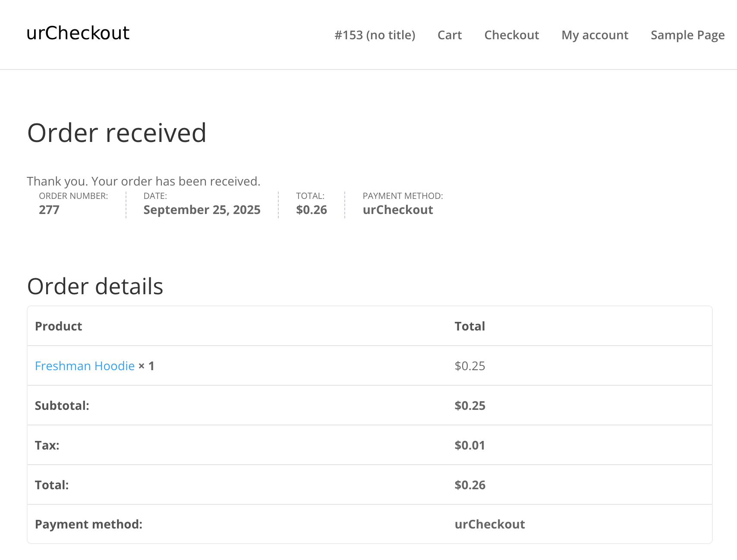
Task: Click the Order received heading
Action: (117, 132)
